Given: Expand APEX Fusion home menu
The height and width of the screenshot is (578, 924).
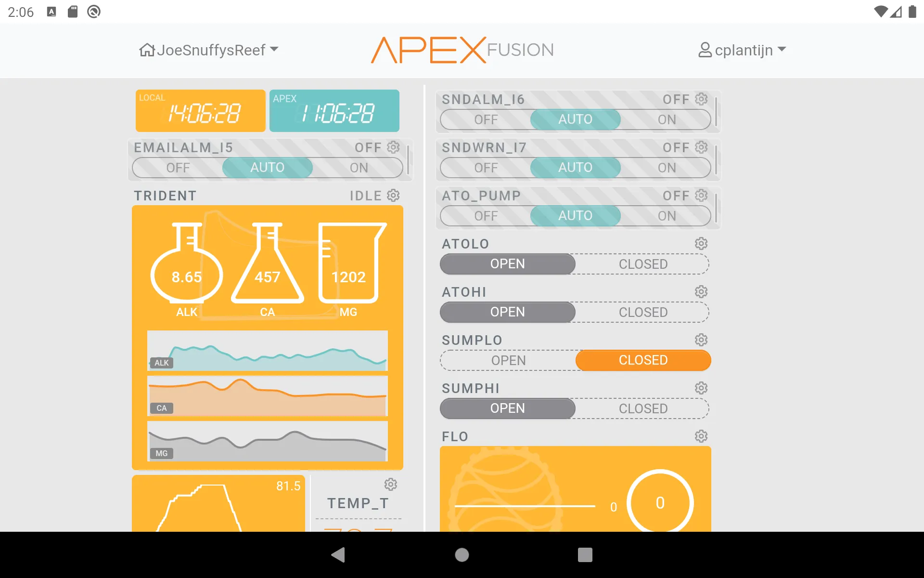Looking at the screenshot, I should click(x=209, y=49).
